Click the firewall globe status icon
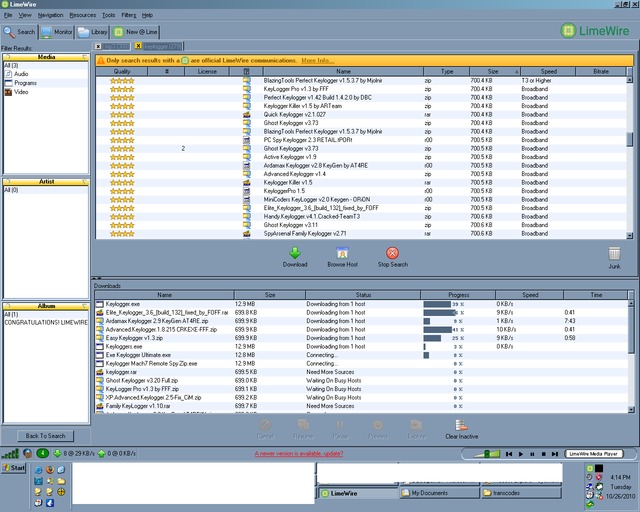The width and height of the screenshot is (640, 512). (x=27, y=453)
